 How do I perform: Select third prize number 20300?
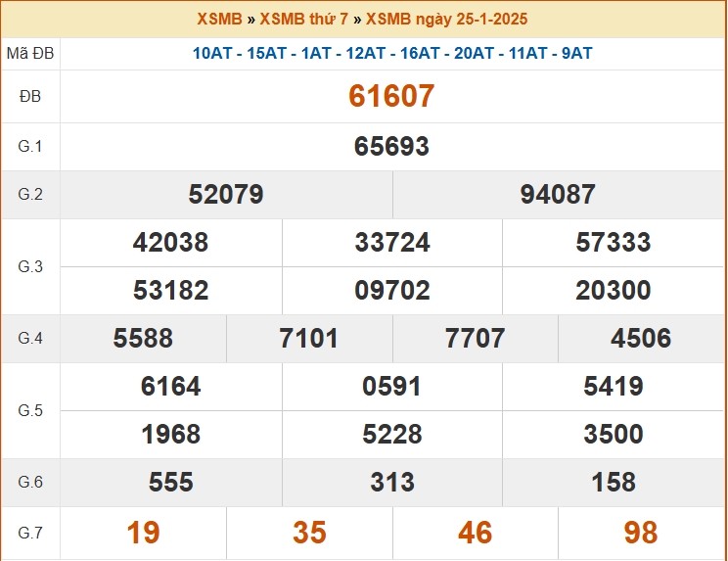click(x=614, y=290)
